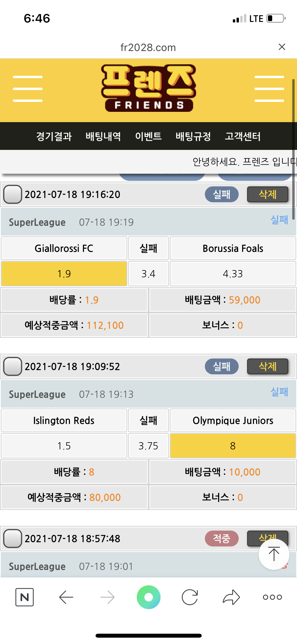Tap the share arrow icon
297x644 pixels.
coord(231,597)
